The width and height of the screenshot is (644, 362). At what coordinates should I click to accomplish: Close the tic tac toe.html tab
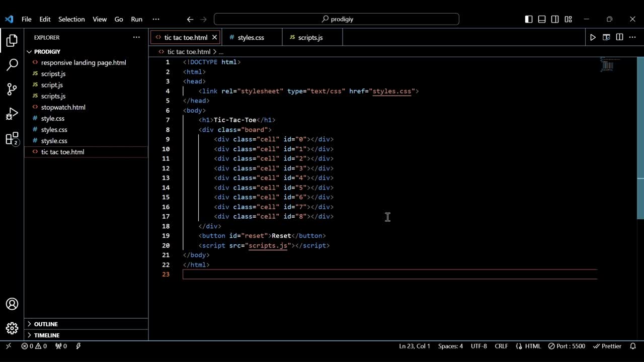point(214,37)
